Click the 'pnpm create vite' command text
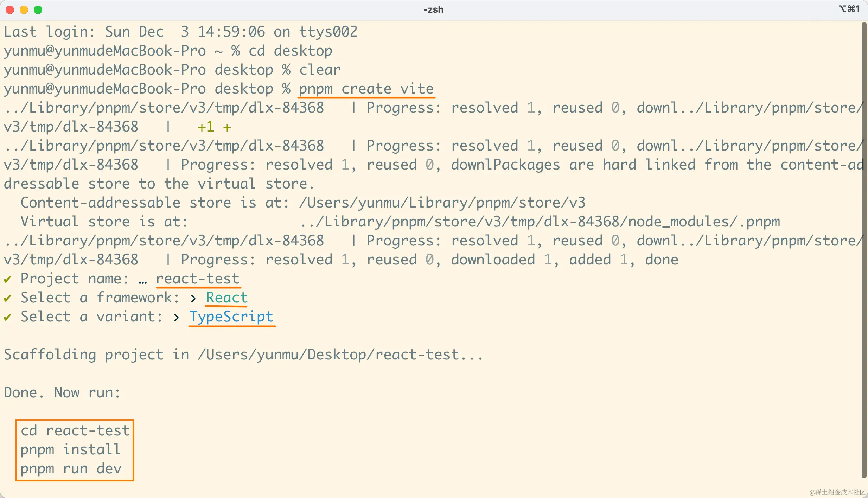This screenshot has height=498, width=868. tap(366, 89)
